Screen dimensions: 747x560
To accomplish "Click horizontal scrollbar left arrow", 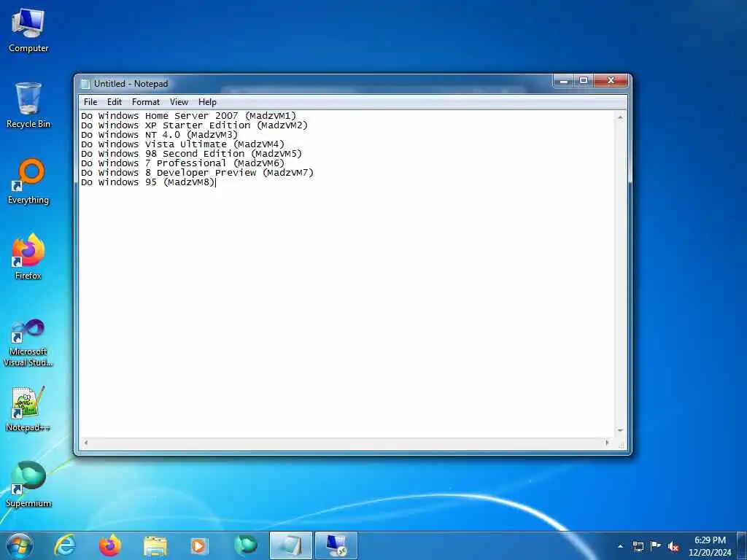I will coord(86,443).
